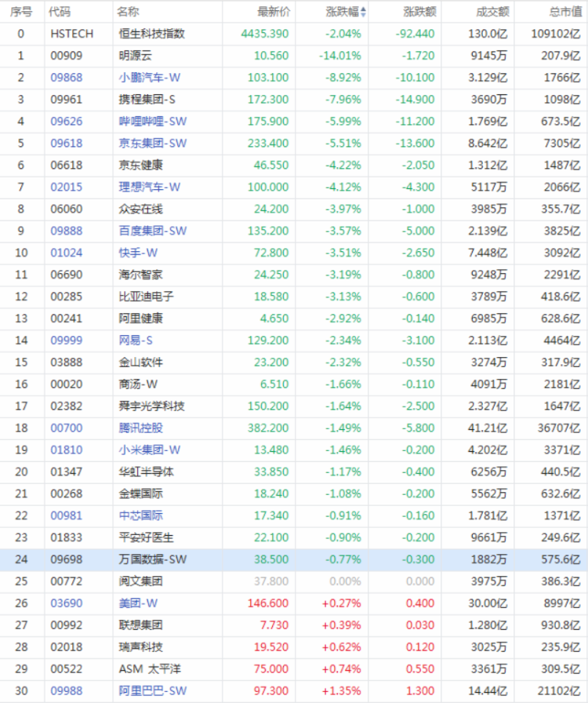Open stock code link 09626
Image resolution: width=588 pixels, height=703 pixels.
coord(67,122)
